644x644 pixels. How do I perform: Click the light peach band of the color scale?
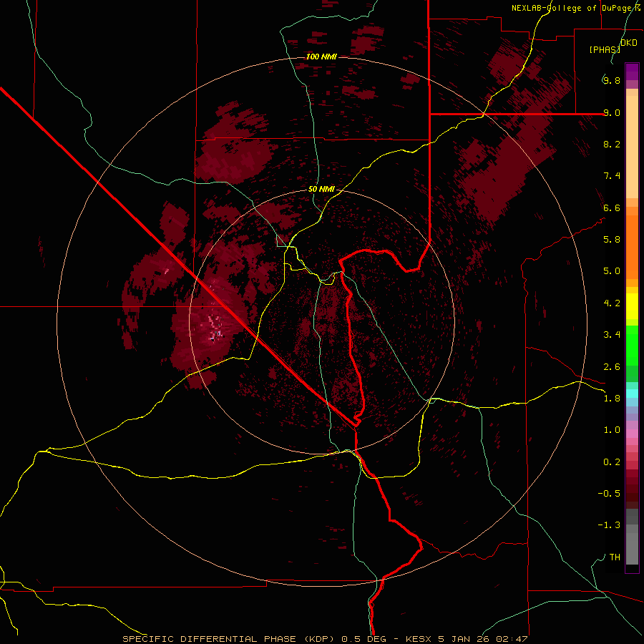click(632, 147)
